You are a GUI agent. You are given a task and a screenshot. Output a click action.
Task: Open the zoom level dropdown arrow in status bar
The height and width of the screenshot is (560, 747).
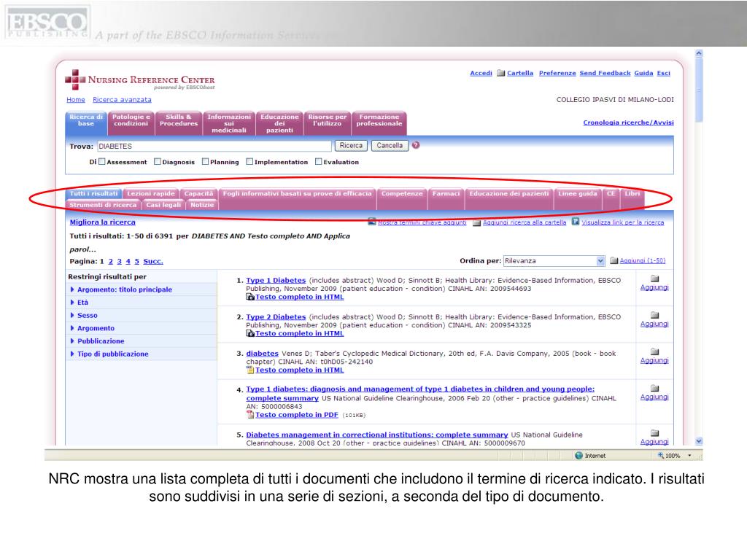coord(689,456)
